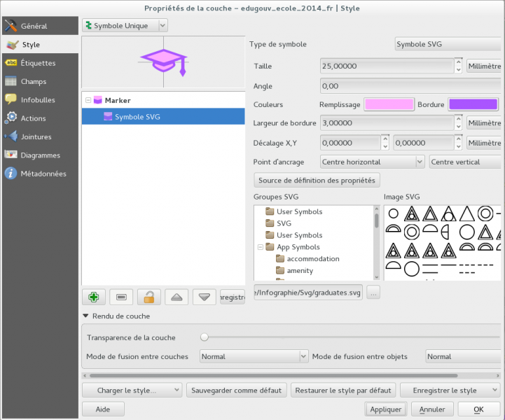Click the Bordure purple color swatch
The height and width of the screenshot is (420, 505).
pyautogui.click(x=473, y=104)
